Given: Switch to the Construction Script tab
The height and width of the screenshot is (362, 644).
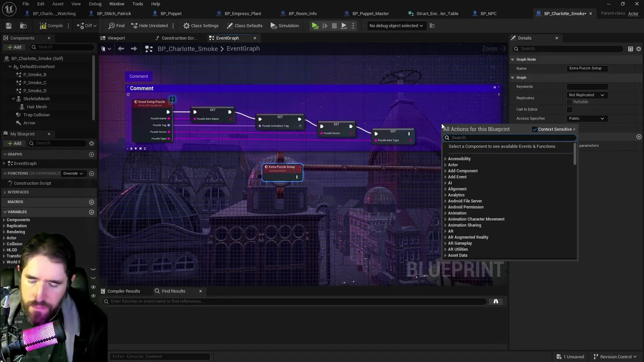Looking at the screenshot, I should pyautogui.click(x=179, y=38).
